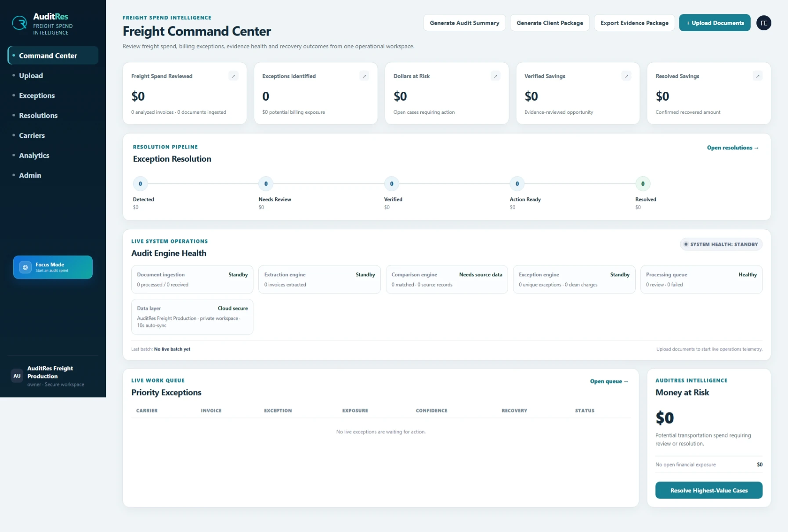This screenshot has height=532, width=788.
Task: Open expand arrow on Exceptions Identified card
Action: [x=364, y=76]
